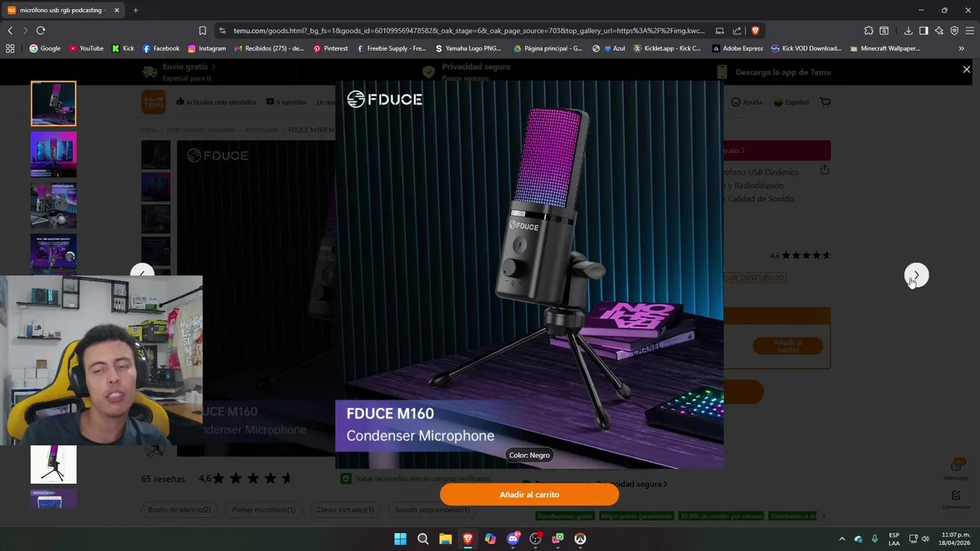
Task: Open ESP LAA language switcher
Action: (893, 539)
